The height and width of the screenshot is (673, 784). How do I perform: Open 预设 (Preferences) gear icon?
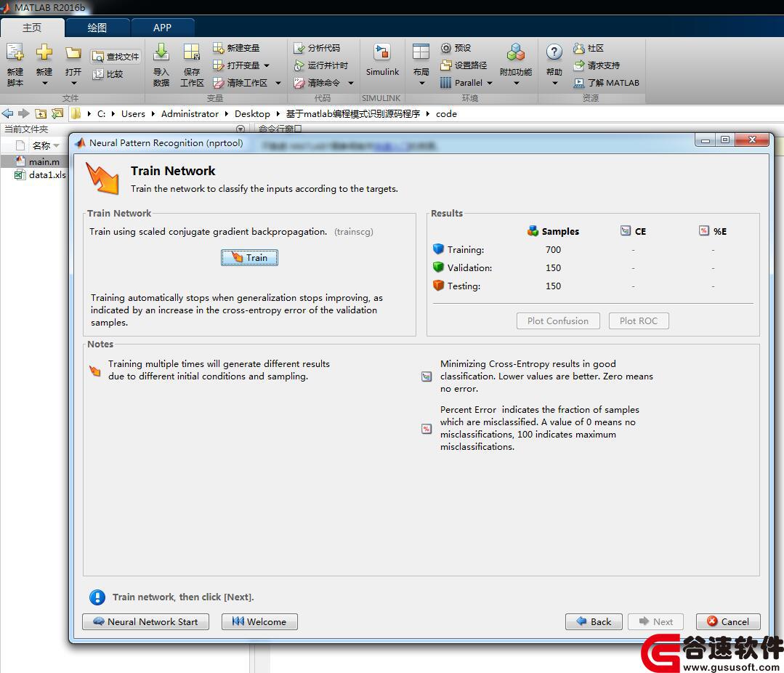(x=446, y=48)
